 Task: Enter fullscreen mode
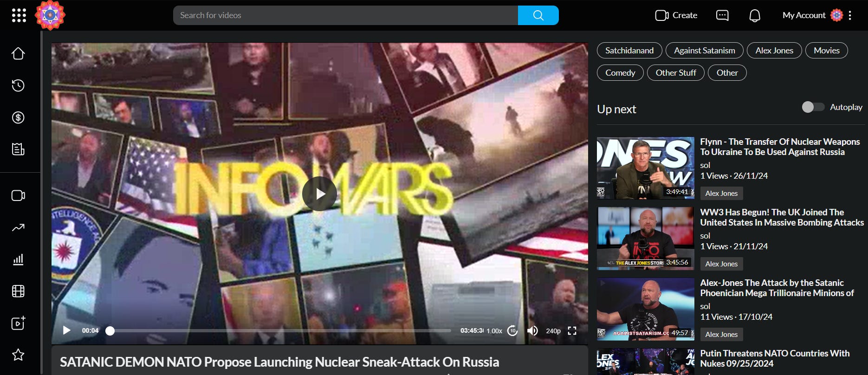[572, 330]
